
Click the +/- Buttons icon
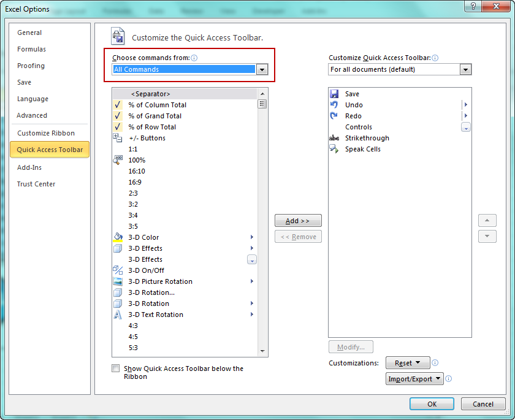[118, 138]
